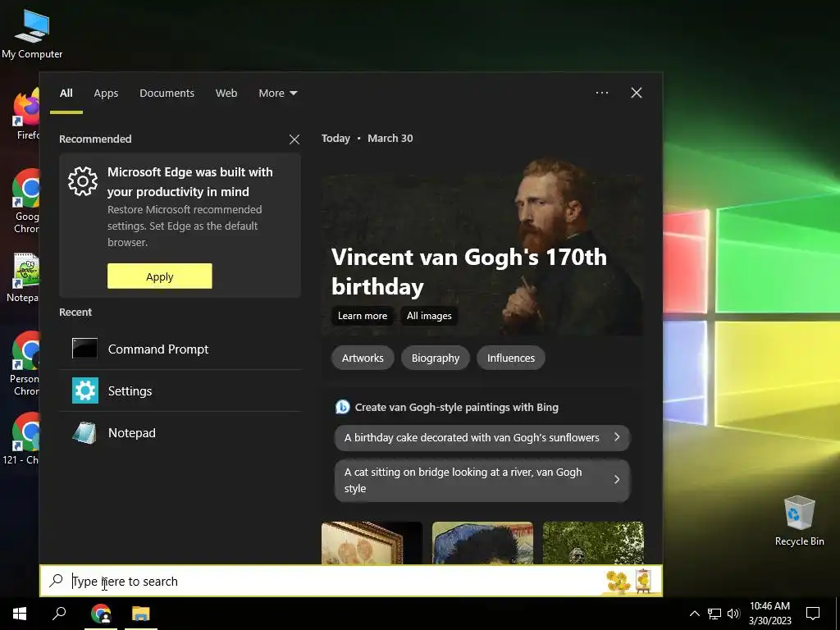Open the birthday cake sunflowers prompt
The image size is (840, 630).
[482, 438]
